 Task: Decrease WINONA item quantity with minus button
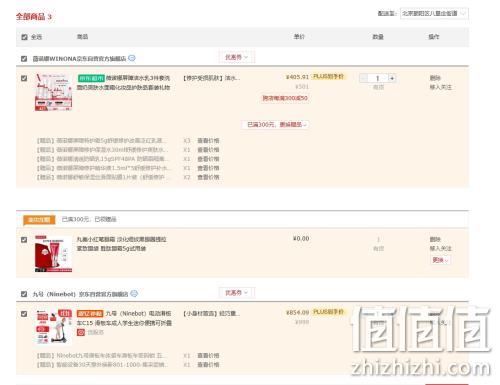point(364,78)
